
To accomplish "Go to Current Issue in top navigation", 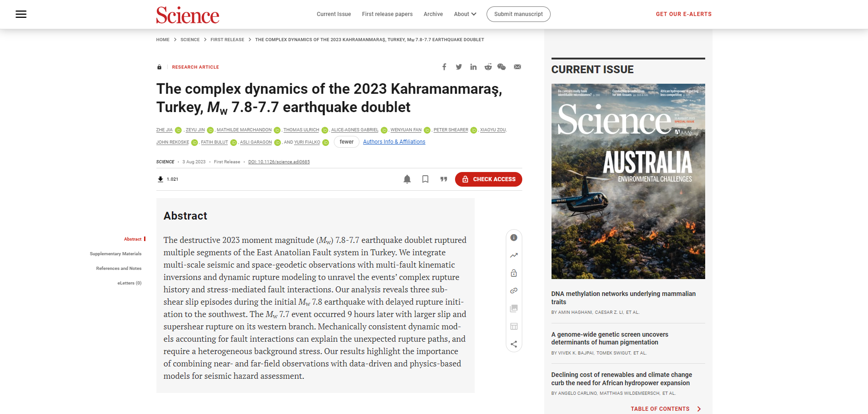I will pos(334,14).
